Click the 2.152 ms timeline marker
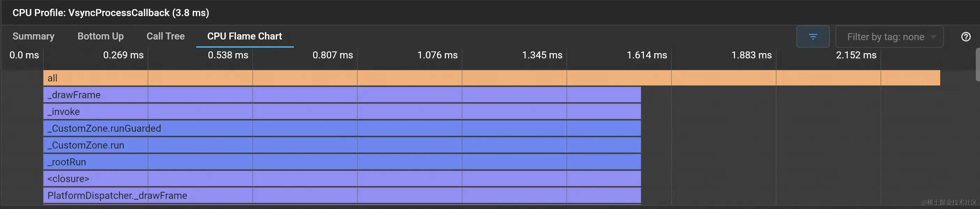Image resolution: width=980 pixels, height=209 pixels. [x=856, y=55]
